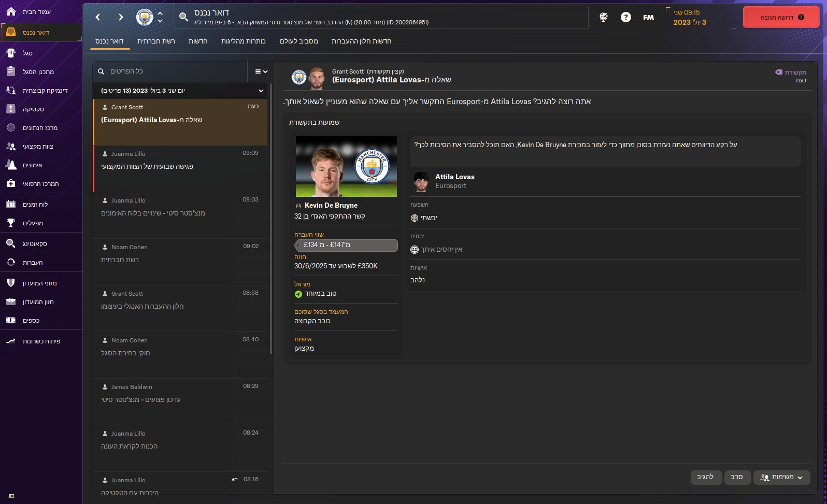
Task: Open Noam Cohen 08:40 squad rules message
Action: (x=180, y=355)
